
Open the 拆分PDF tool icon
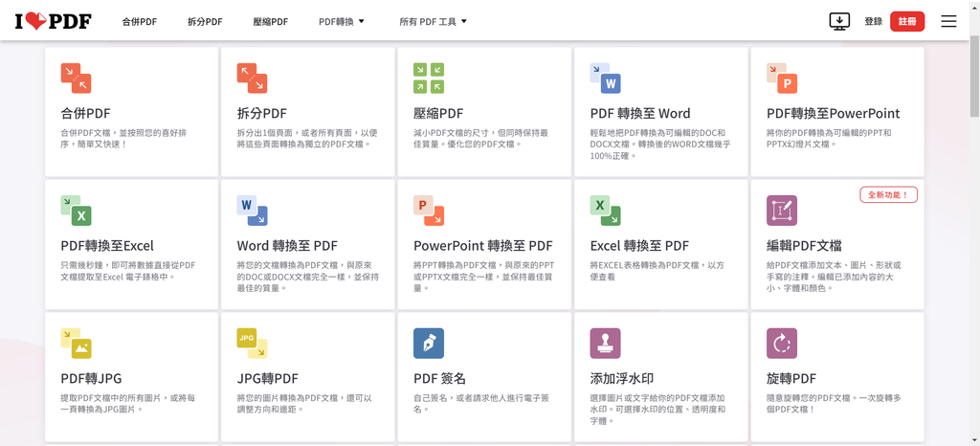click(x=252, y=78)
